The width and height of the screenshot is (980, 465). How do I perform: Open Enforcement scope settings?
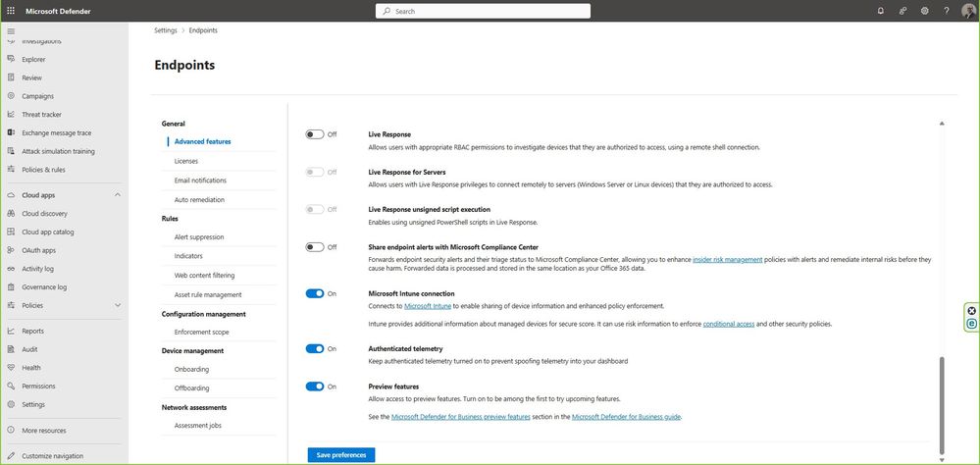point(201,332)
